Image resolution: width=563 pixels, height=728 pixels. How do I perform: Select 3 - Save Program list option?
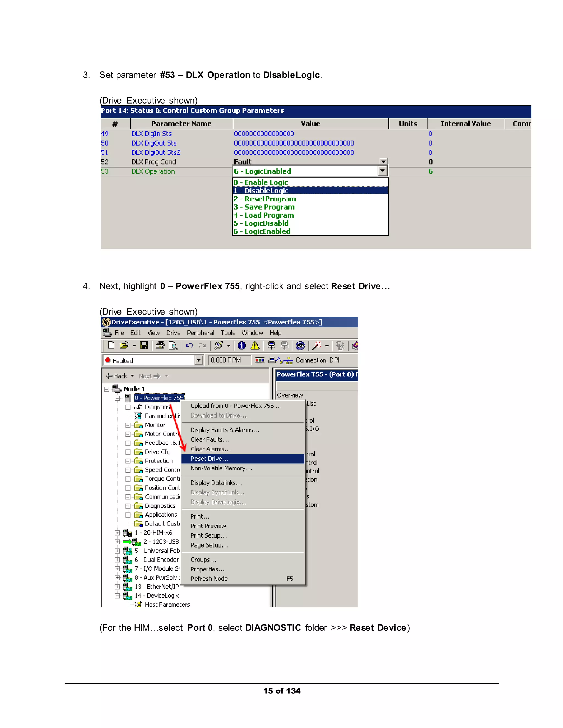pos(310,207)
